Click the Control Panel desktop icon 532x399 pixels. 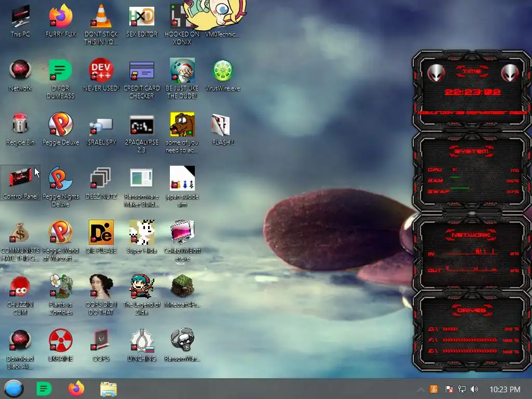tap(20, 183)
